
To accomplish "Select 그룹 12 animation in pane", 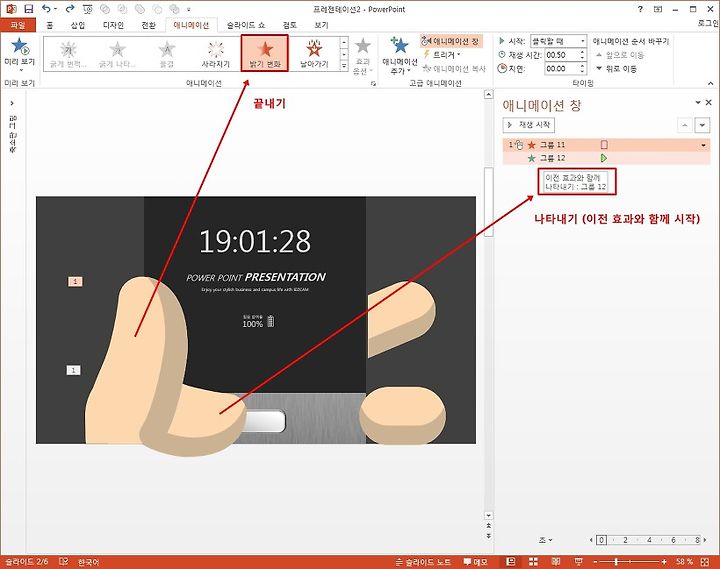I will coord(606,158).
